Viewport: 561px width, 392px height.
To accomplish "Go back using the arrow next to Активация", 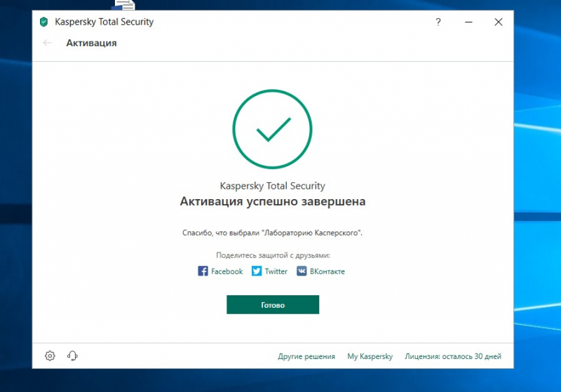I will tap(47, 43).
